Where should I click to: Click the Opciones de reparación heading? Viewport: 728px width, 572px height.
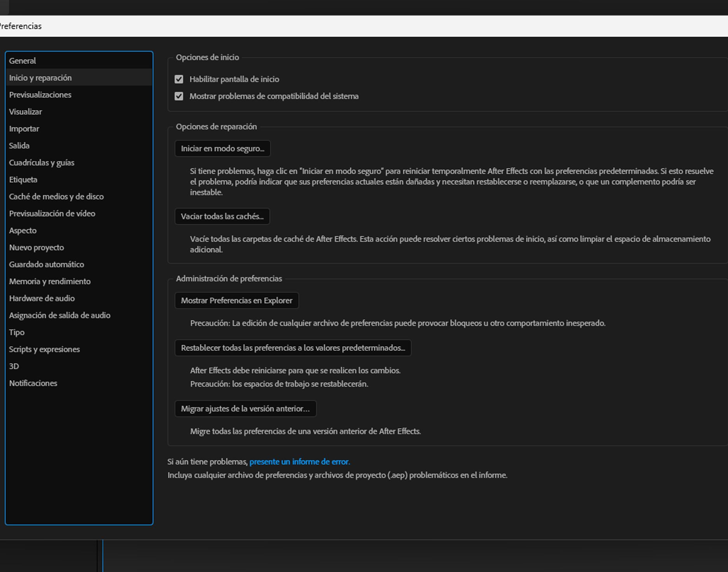[216, 127]
